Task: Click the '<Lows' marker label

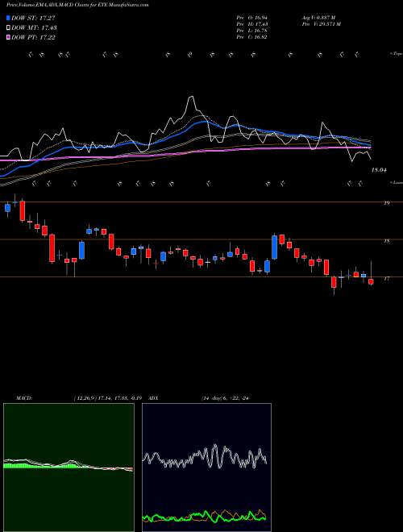Action: tap(396, 182)
